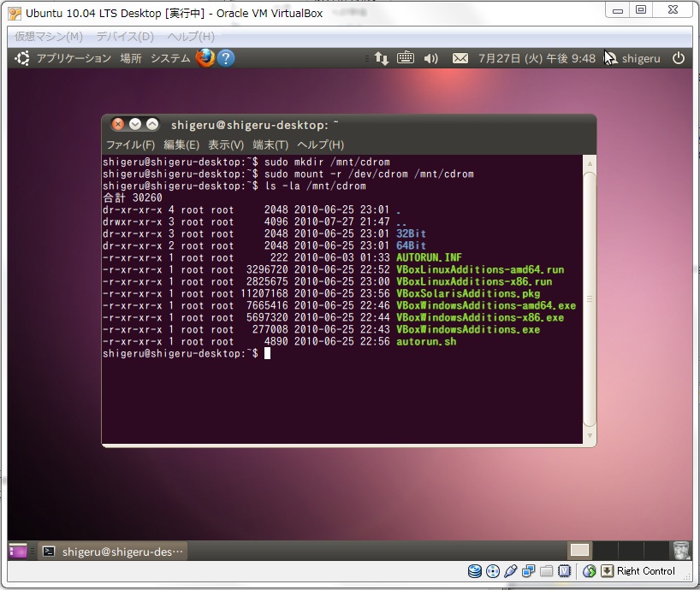700x590 pixels.
Task: Click the date and time 7月27日 clock
Action: pos(537,58)
